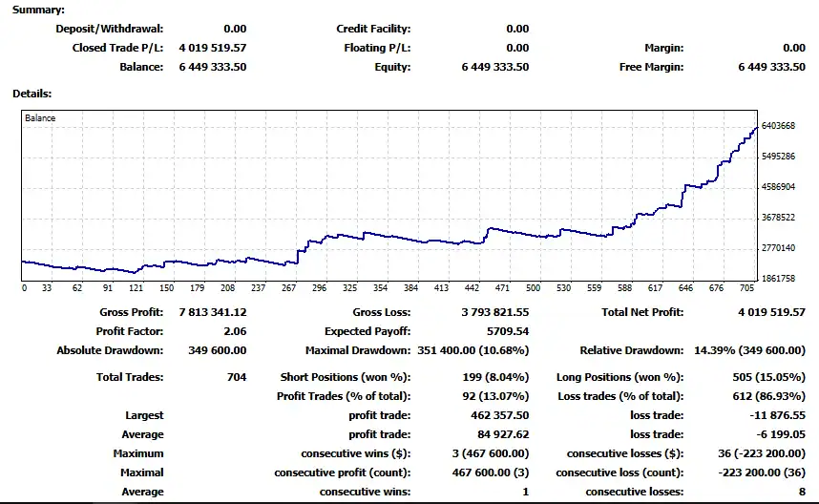
Task: Select the "Credit Facility:" label
Action: [x=373, y=29]
